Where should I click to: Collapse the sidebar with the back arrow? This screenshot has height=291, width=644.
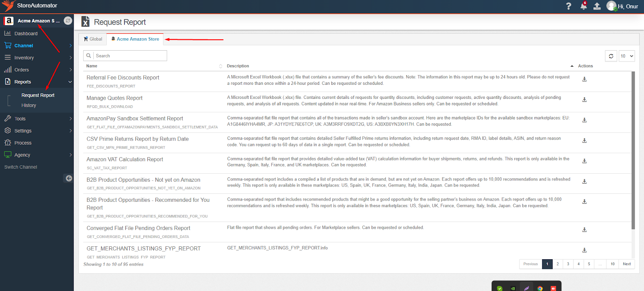pos(69,178)
